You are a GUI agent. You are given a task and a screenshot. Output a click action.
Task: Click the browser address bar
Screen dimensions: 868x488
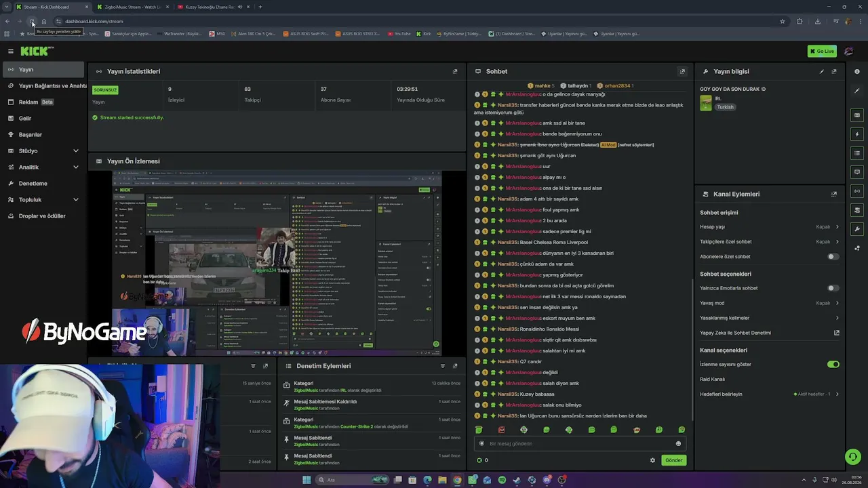pos(414,21)
